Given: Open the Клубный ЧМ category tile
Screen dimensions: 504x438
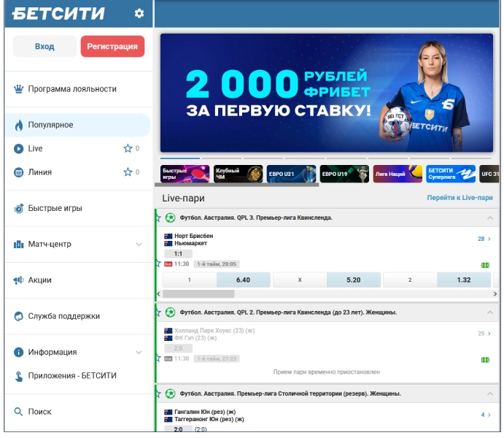Looking at the screenshot, I should (239, 174).
